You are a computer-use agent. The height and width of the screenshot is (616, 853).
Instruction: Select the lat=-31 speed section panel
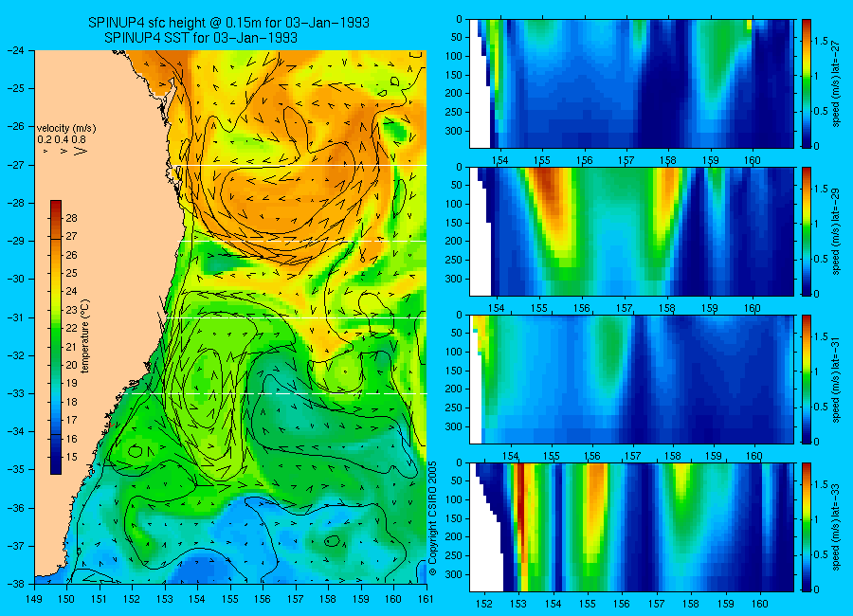(x=631, y=379)
